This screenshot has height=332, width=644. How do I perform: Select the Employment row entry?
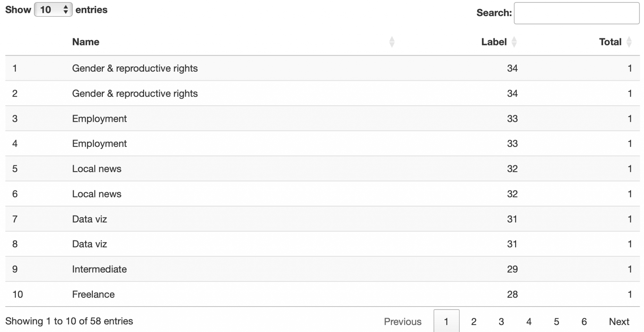pos(99,118)
